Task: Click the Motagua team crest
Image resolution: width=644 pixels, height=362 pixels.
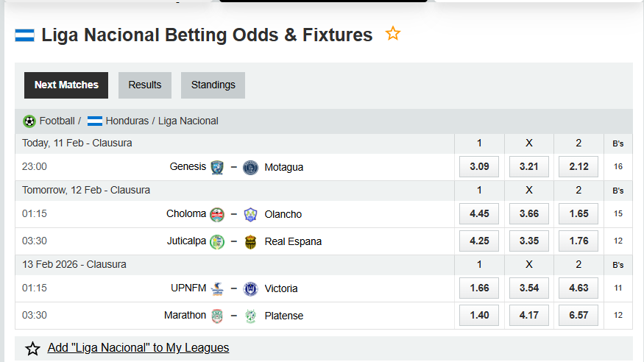Action: [x=250, y=167]
